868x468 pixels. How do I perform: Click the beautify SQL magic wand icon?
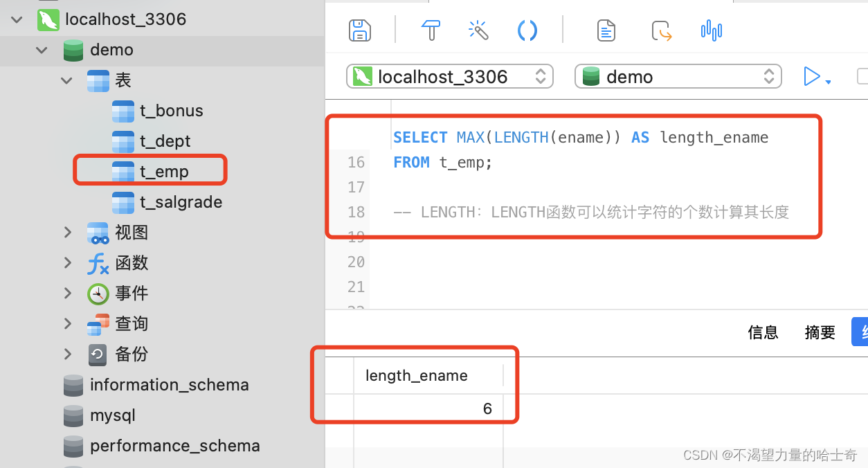click(479, 30)
